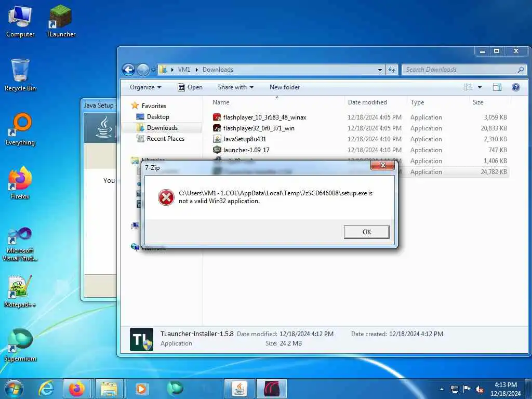532x399 pixels.
Task: Open Windows Media Player from taskbar
Action: tap(141, 389)
